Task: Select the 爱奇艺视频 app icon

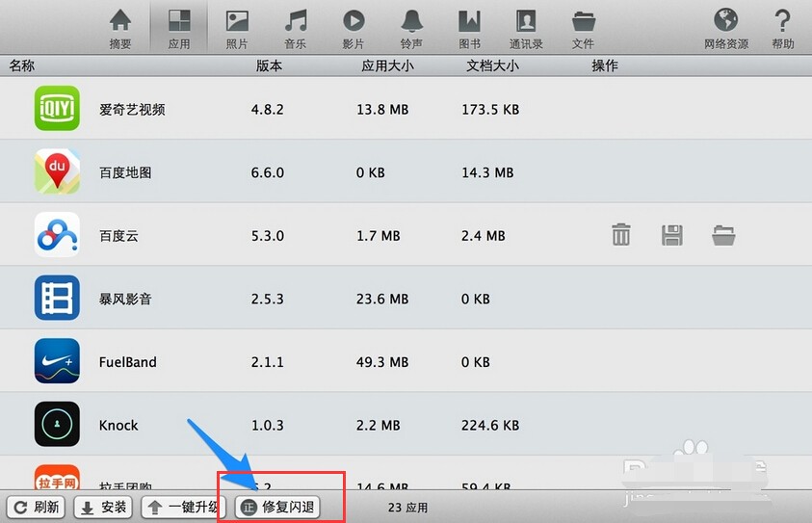Action: point(57,108)
